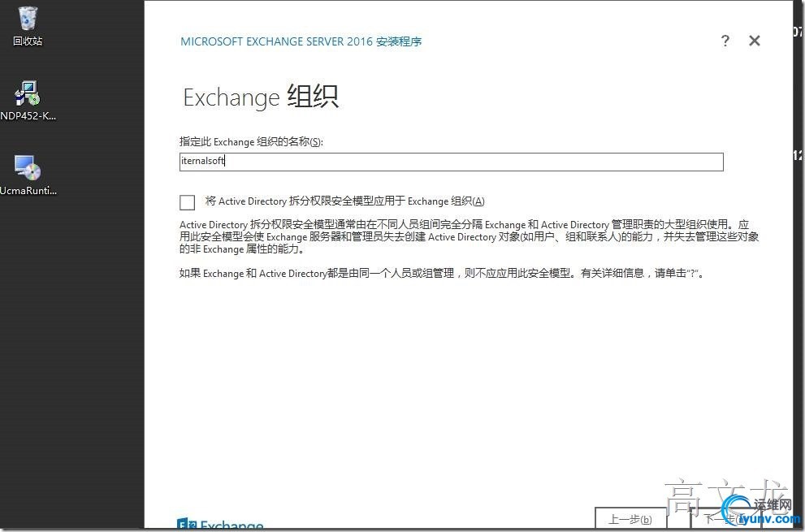Select the NDP452-K... installer desktop icon

coord(28,101)
